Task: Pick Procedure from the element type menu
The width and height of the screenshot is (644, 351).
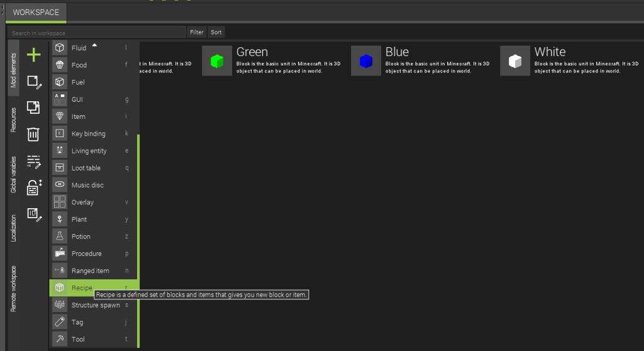Action: tap(86, 253)
